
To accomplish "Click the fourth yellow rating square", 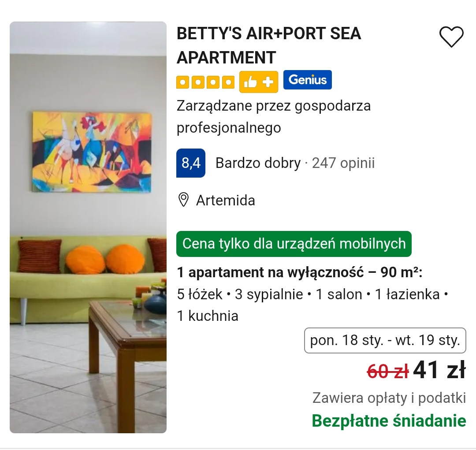I will (x=228, y=82).
